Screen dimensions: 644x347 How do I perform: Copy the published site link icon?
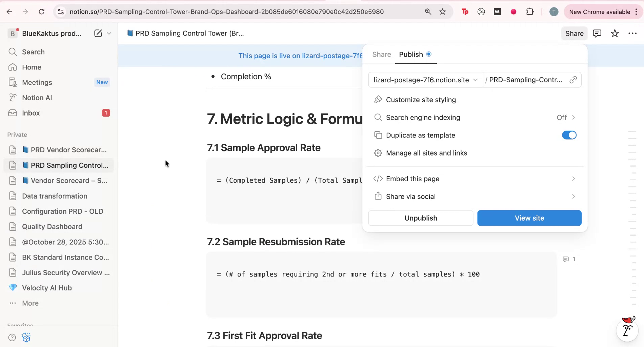pyautogui.click(x=573, y=80)
